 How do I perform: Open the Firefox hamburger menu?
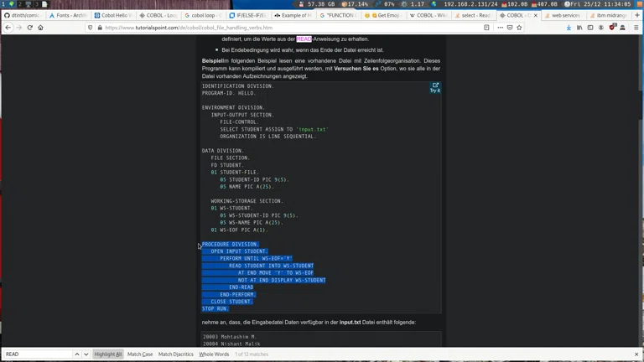point(636,28)
